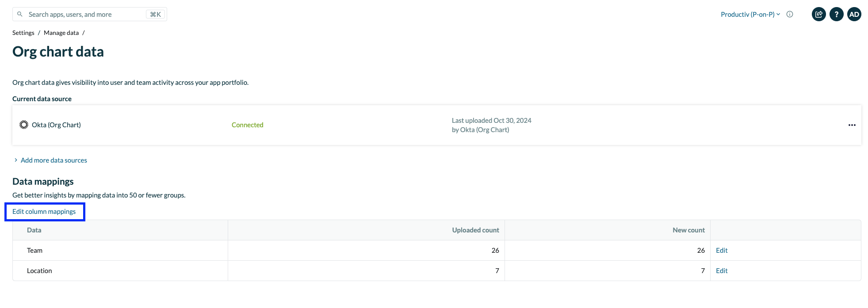The height and width of the screenshot is (308, 868).
Task: Click the Uploaded count column header
Action: coord(475,230)
